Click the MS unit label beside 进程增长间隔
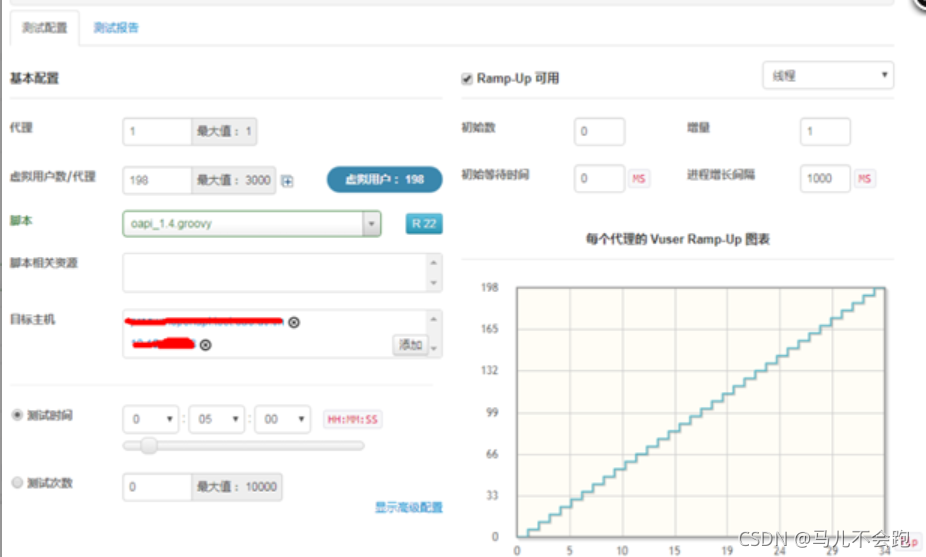 coord(865,178)
